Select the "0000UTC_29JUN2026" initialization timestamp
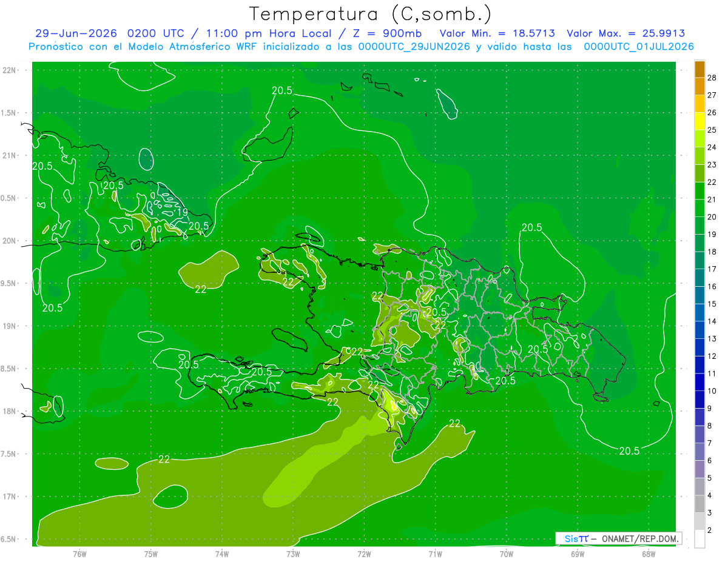Image resolution: width=728 pixels, height=562 pixels. click(414, 47)
